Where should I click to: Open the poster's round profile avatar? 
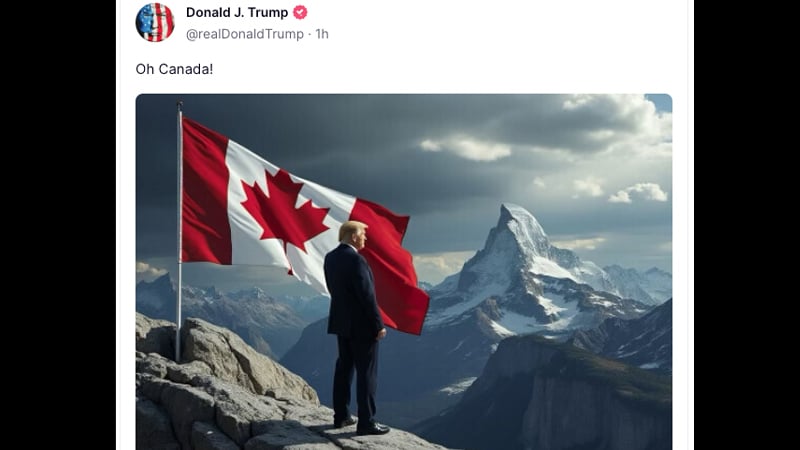tap(155, 22)
